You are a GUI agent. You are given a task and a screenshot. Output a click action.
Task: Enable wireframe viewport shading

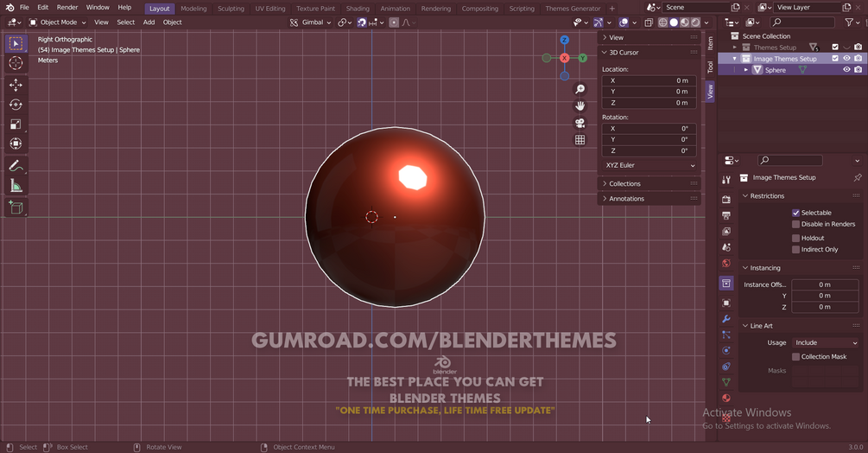(662, 22)
